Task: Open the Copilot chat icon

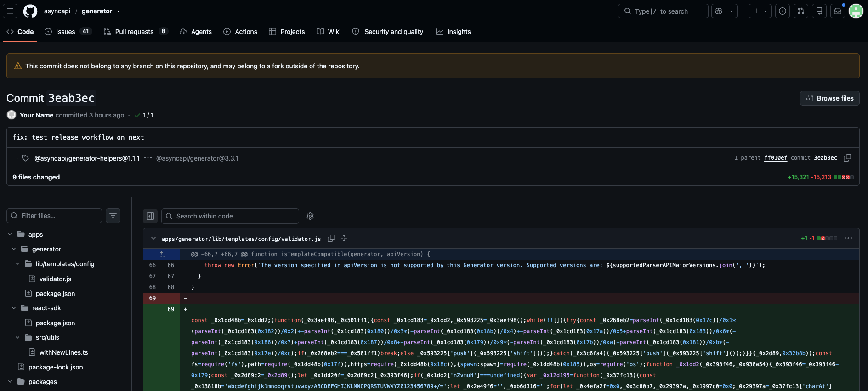Action: [719, 11]
